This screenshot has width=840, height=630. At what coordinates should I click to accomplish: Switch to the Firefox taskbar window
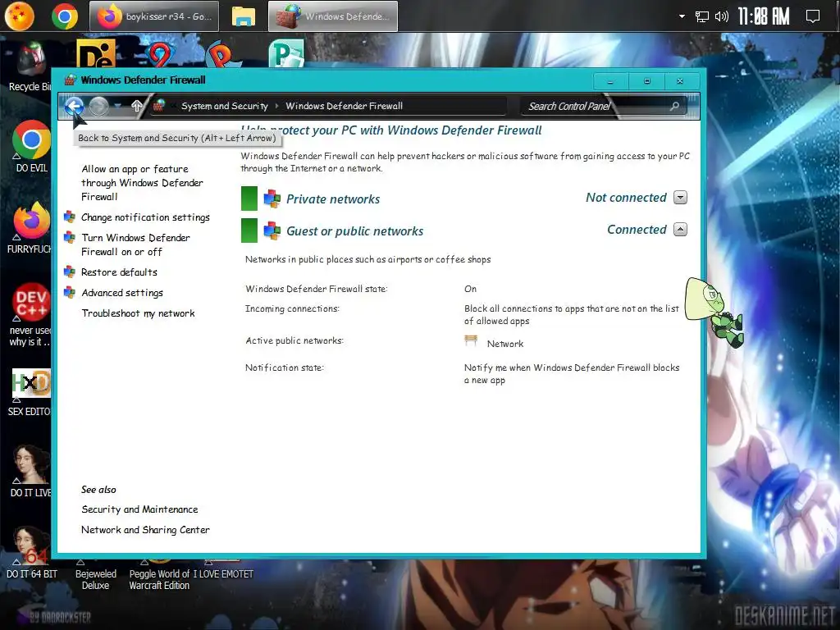tap(154, 16)
